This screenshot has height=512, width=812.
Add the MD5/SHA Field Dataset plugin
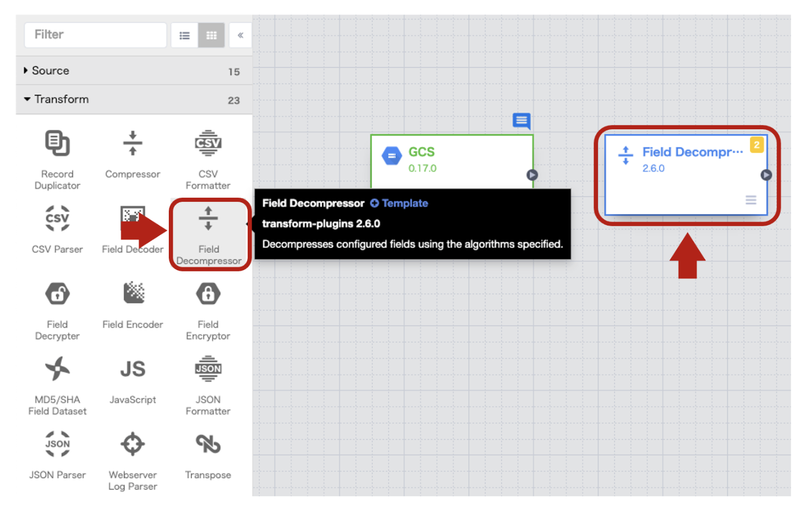point(57,386)
